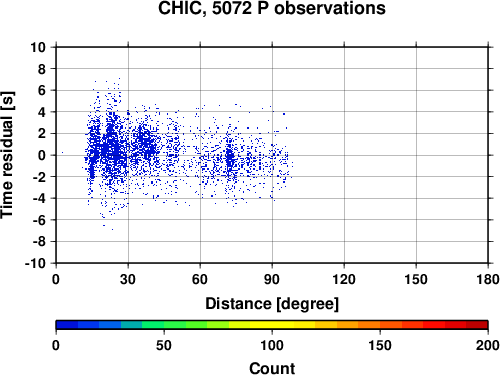Click the distance axis tick label "90"

[x=272, y=279]
